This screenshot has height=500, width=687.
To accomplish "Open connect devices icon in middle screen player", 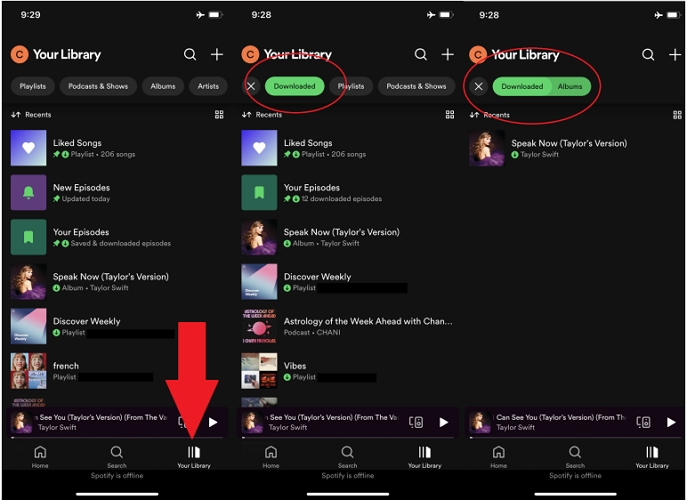I will pos(416,422).
